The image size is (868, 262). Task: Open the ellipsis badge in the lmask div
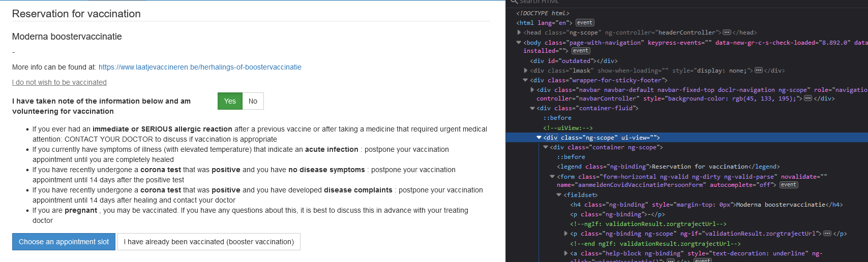click(759, 71)
